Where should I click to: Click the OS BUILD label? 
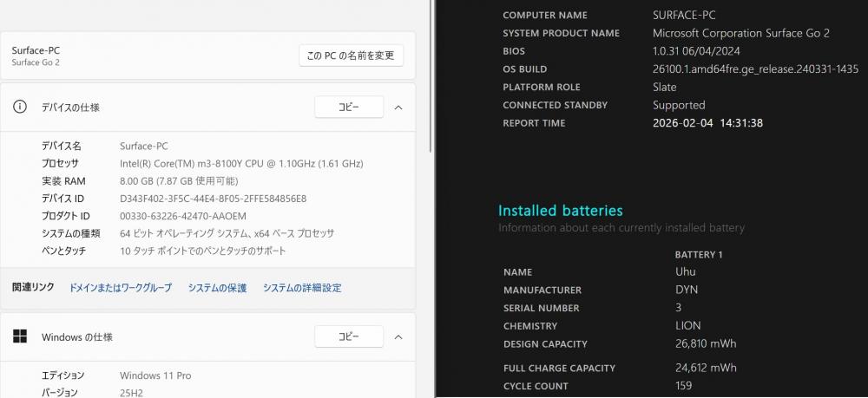point(525,69)
